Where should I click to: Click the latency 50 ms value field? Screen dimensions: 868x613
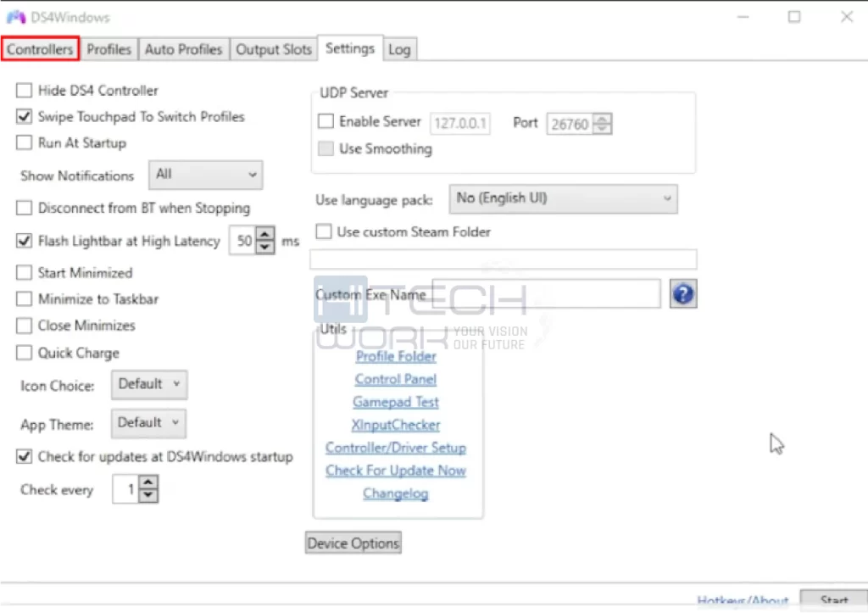pos(243,240)
